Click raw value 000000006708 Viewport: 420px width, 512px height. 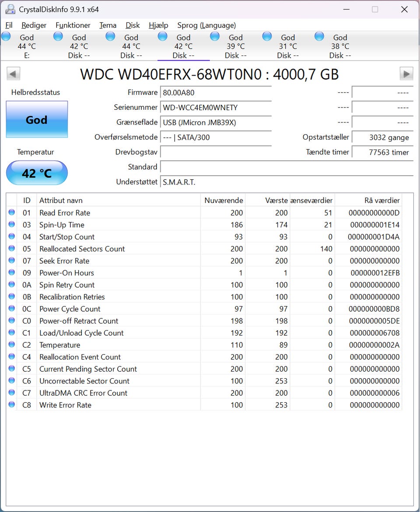tap(374, 333)
